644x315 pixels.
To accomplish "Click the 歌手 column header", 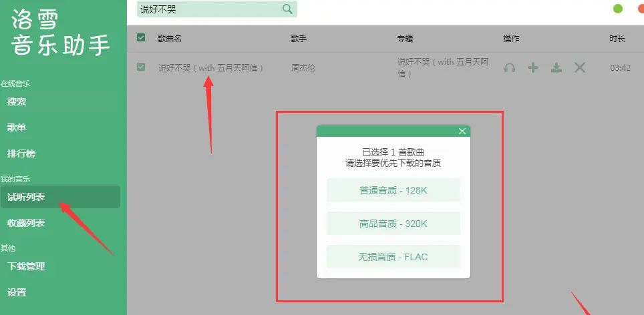I will coord(299,38).
